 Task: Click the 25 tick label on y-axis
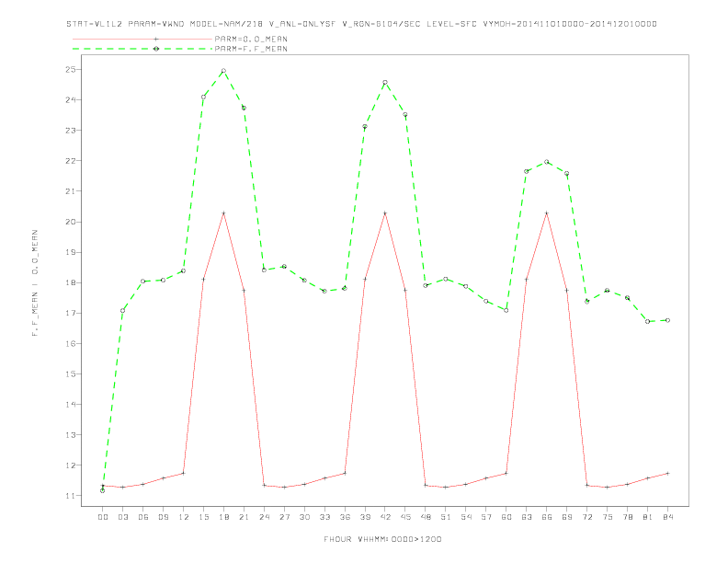coord(71,70)
